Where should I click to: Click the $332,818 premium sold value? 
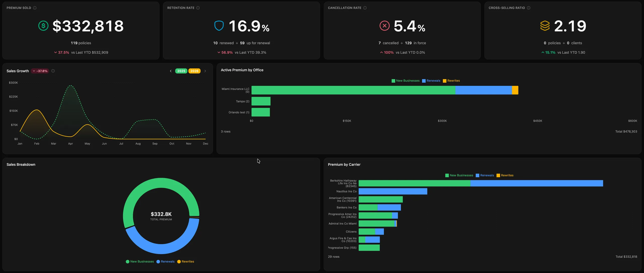(x=88, y=26)
